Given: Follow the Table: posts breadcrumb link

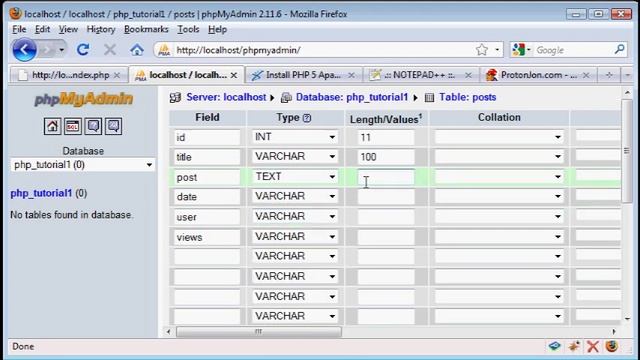Looking at the screenshot, I should 468,97.
